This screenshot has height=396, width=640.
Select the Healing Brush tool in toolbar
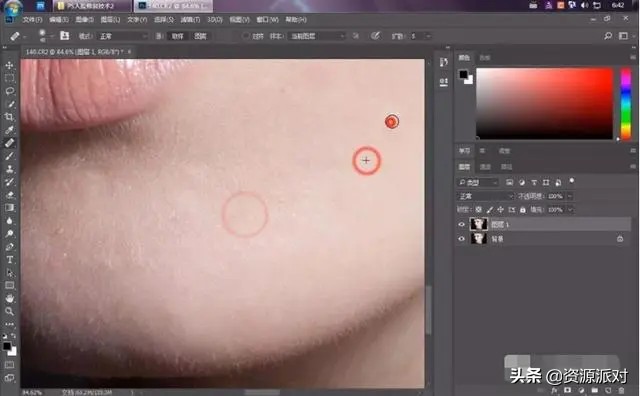pos(9,143)
